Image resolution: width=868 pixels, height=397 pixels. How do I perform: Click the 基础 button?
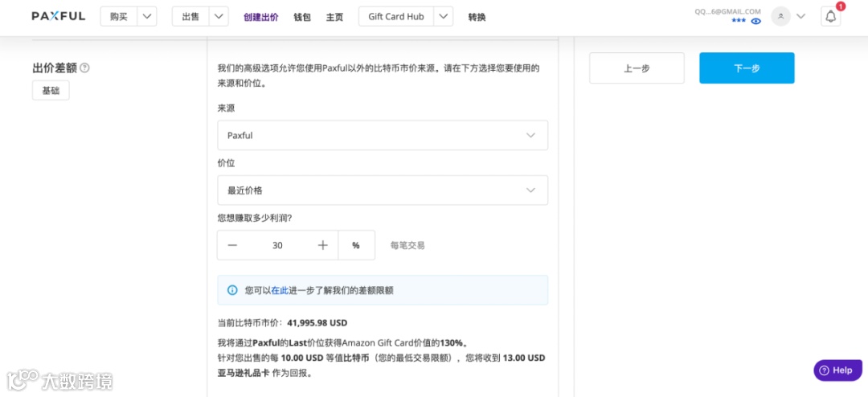(x=51, y=91)
